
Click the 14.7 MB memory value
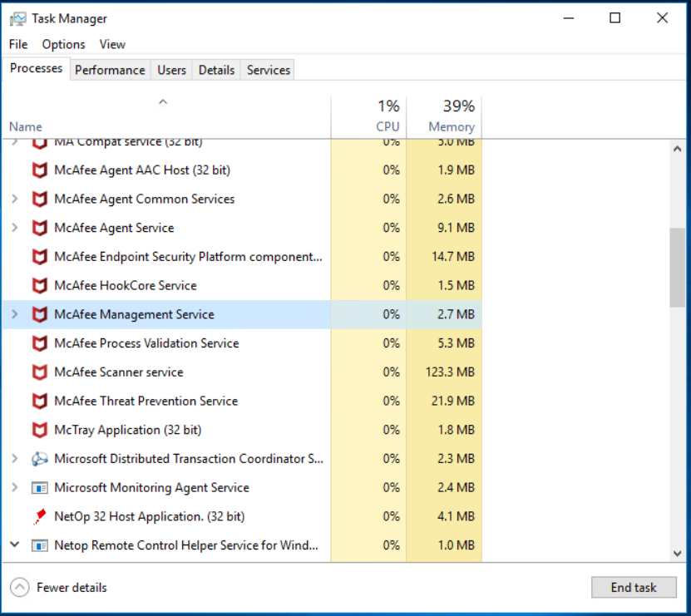tap(453, 257)
